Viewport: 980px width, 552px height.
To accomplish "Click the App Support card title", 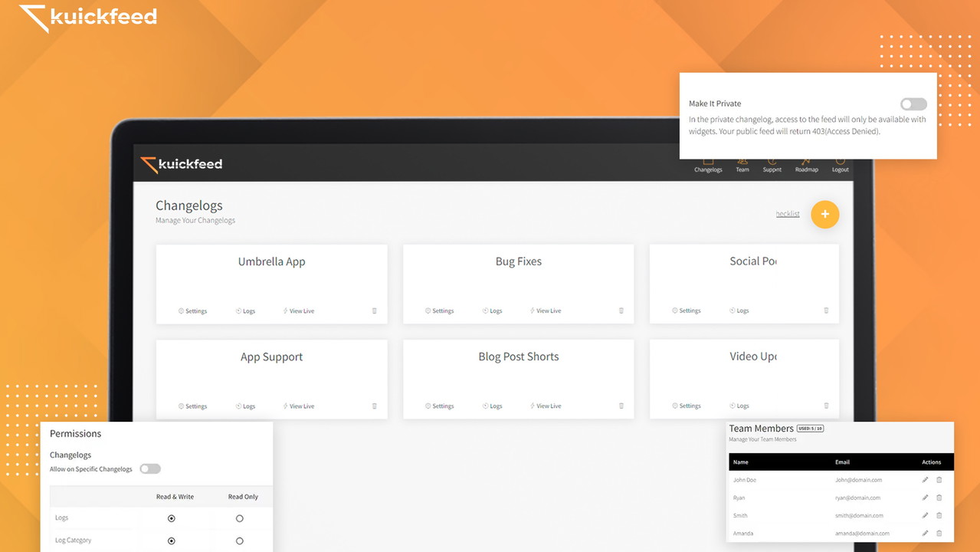I will pos(271,356).
